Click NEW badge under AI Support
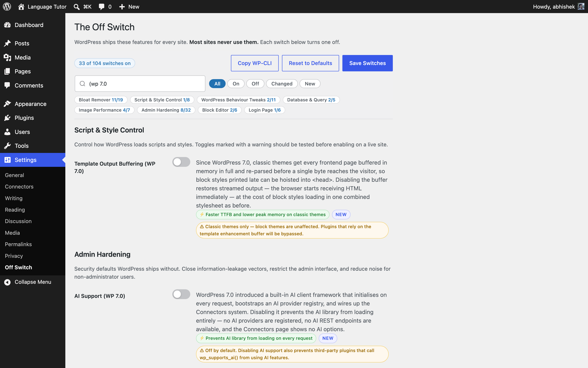The image size is (588, 368). click(x=328, y=338)
